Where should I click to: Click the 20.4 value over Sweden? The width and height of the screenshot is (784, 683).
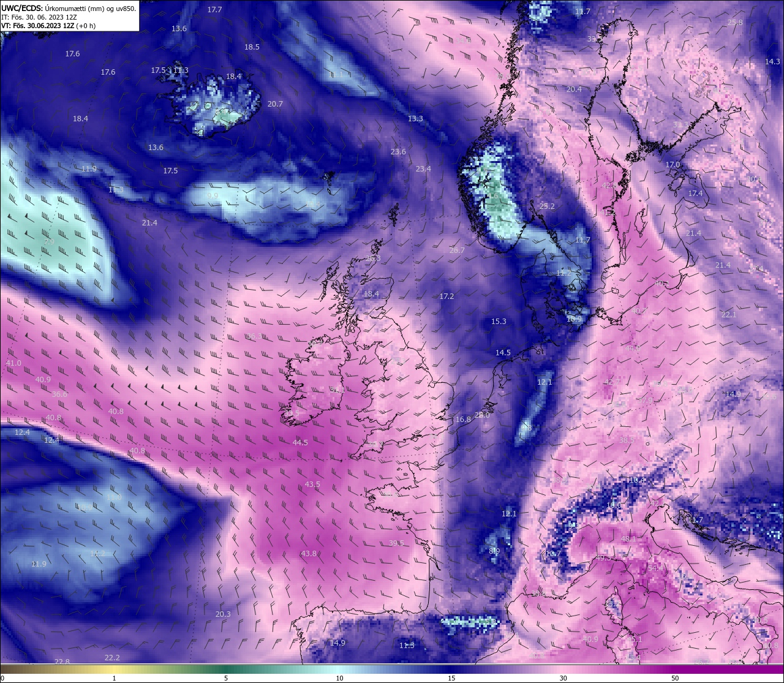pos(574,89)
